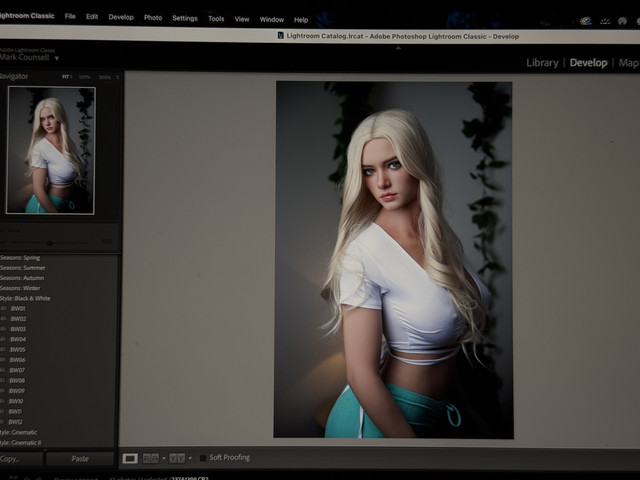Open the Settings menu
This screenshot has height=480, width=640.
coord(184,18)
